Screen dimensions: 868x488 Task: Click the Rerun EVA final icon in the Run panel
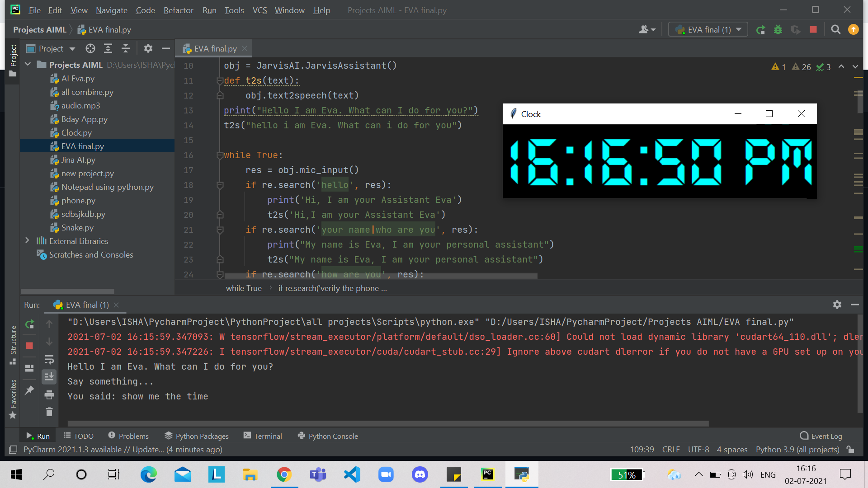click(30, 324)
